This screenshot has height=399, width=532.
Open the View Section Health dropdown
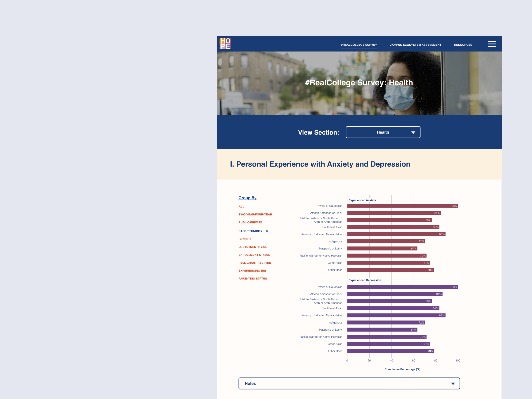click(383, 132)
